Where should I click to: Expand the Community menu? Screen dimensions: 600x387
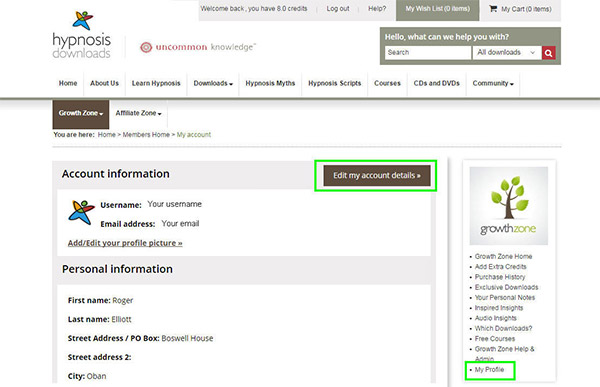coord(493,83)
